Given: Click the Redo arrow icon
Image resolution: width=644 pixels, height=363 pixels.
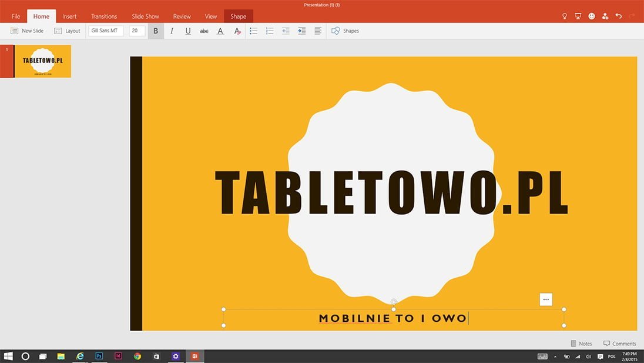Looking at the screenshot, I should [x=632, y=16].
